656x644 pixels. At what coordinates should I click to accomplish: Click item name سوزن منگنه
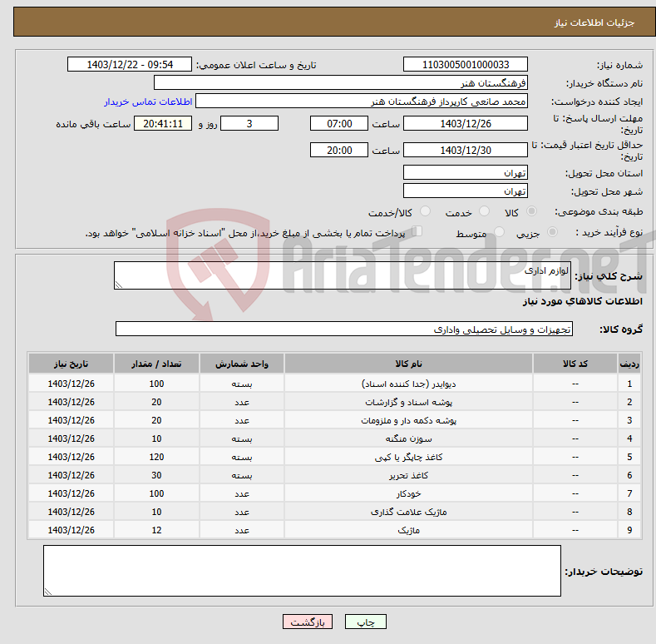(x=408, y=438)
